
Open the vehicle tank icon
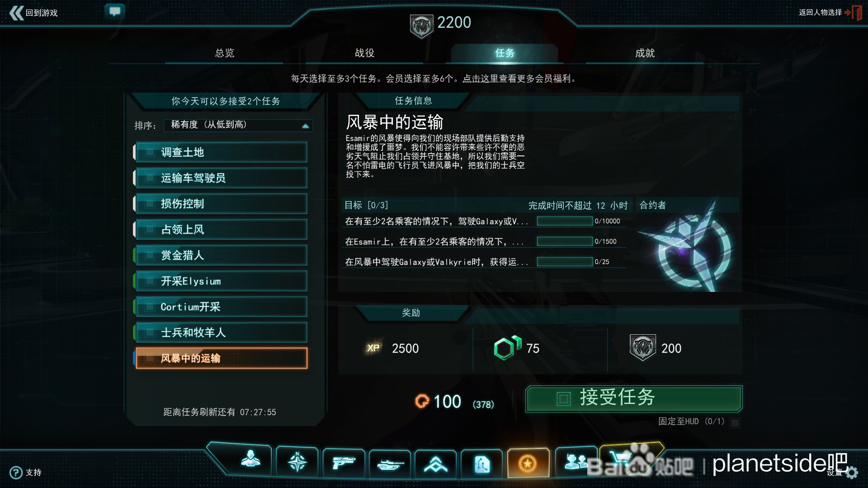tap(390, 464)
